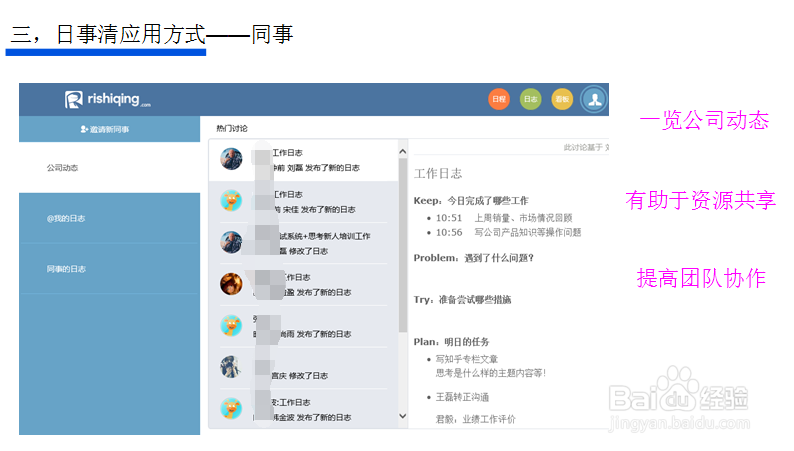Click the scroll down arrow of discussion list
Screen dimensions: 794x451
point(403,416)
